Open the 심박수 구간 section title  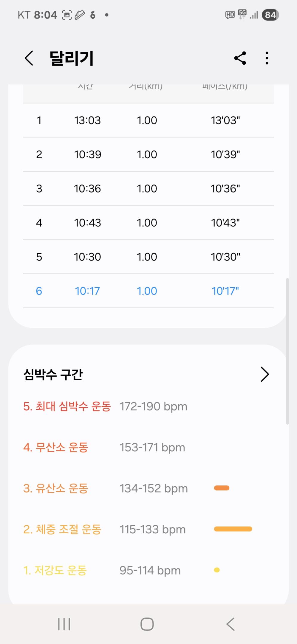53,374
